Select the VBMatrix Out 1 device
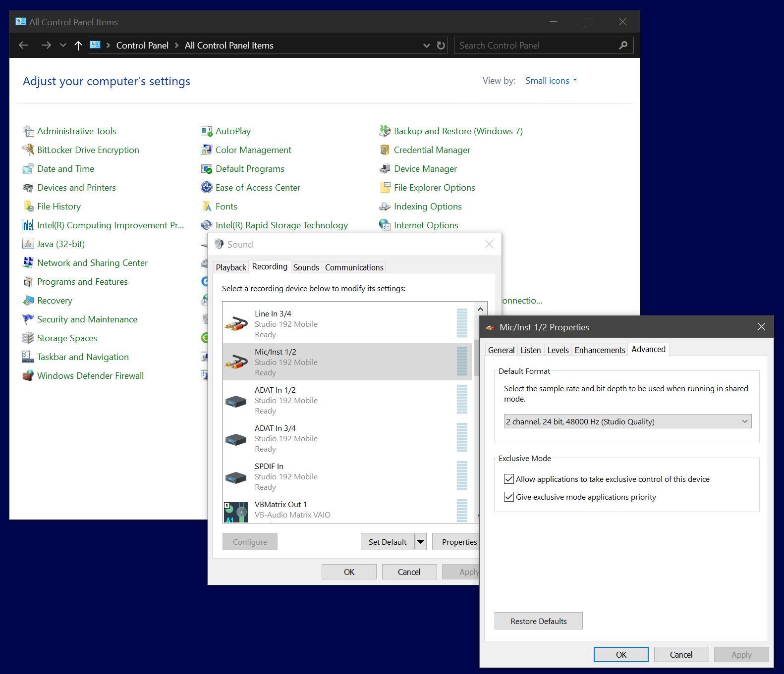The height and width of the screenshot is (674, 784). [x=347, y=510]
